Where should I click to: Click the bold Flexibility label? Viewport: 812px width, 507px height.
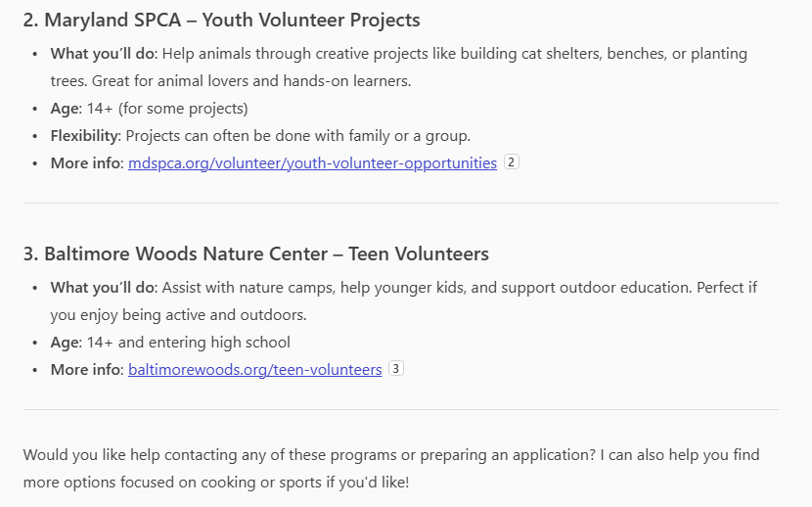(x=85, y=136)
